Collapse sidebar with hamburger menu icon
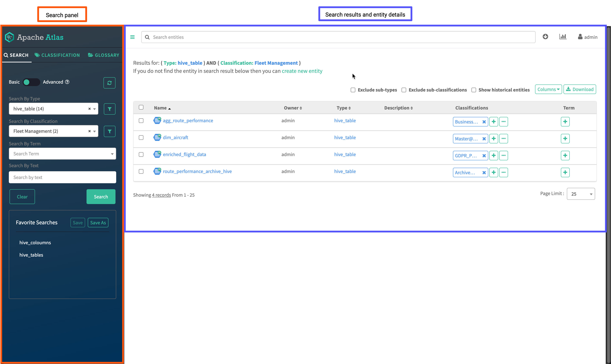 click(132, 37)
